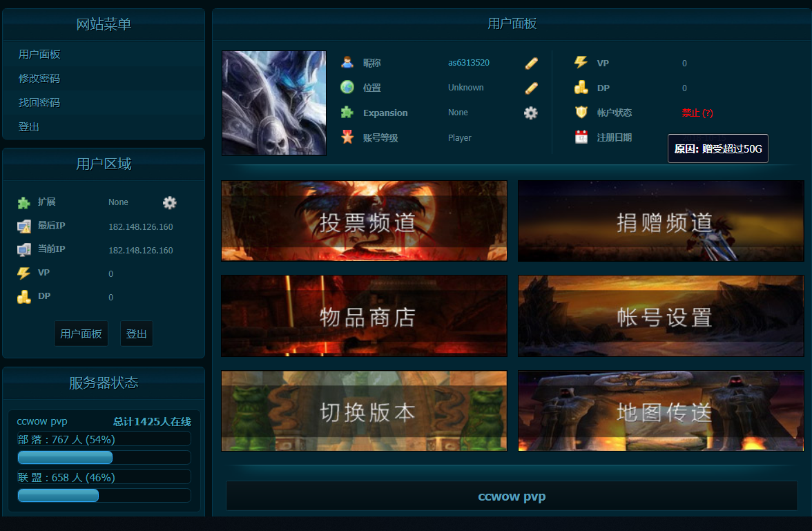Click the pencil icon beside 位置 Unknown
This screenshot has width=812, height=531.
[530, 88]
